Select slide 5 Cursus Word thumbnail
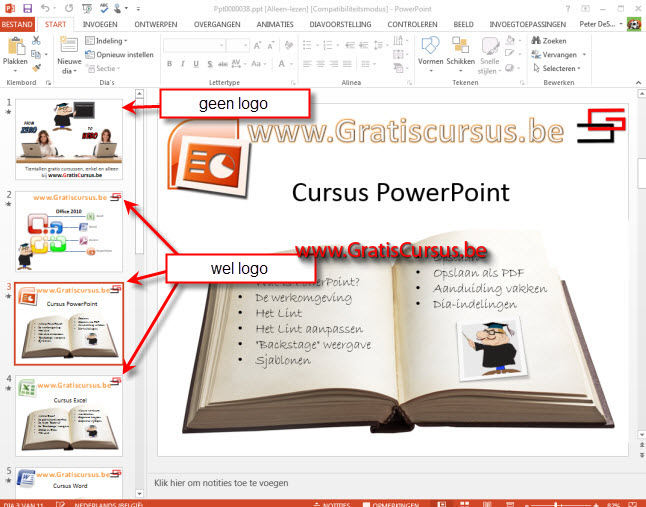The width and height of the screenshot is (646, 507). (69, 482)
